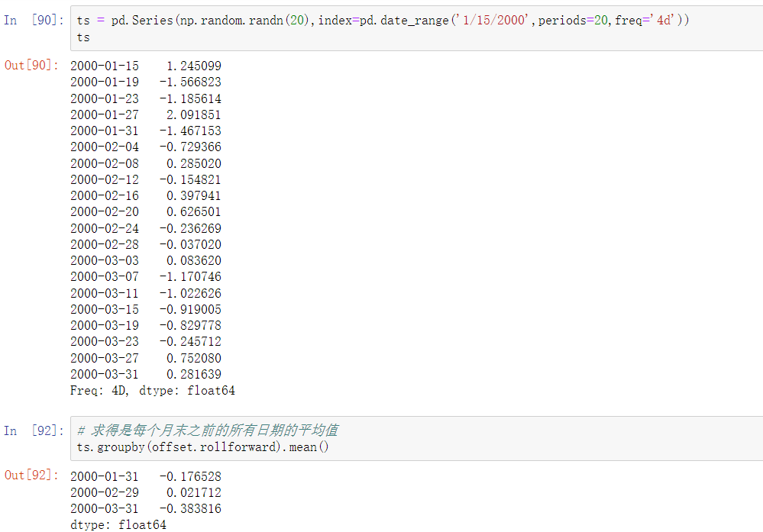Click output row 2000-02-08 value 0.285020
This screenshot has width=763, height=532.
(x=146, y=163)
